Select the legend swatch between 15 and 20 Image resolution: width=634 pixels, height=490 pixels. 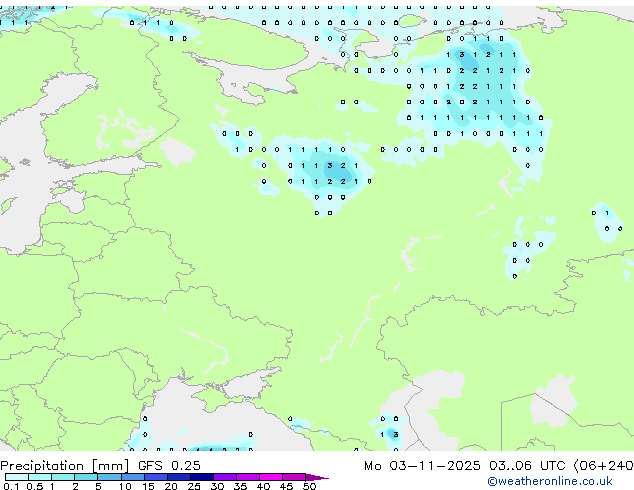pyautogui.click(x=156, y=477)
